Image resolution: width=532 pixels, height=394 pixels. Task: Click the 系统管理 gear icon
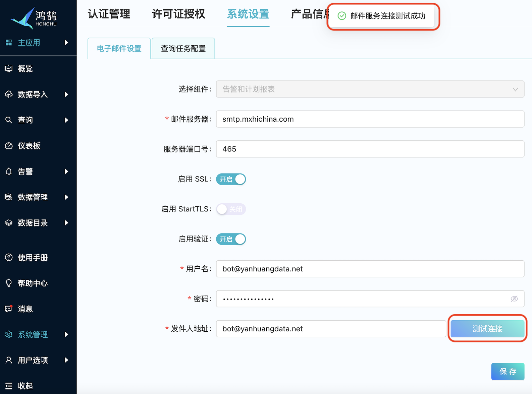9,334
